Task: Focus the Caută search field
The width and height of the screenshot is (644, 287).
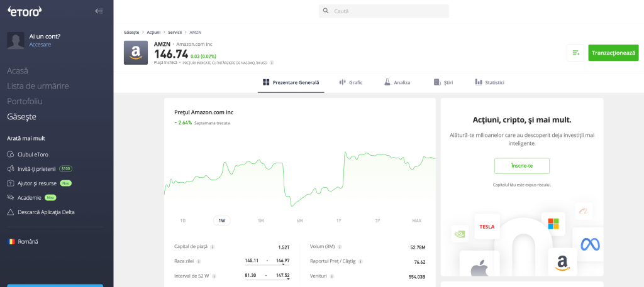Action: click(x=384, y=11)
